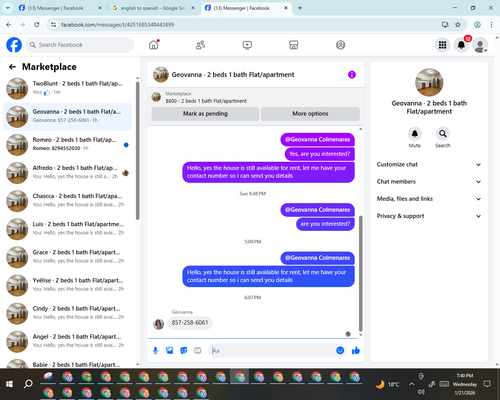The width and height of the screenshot is (500, 400).
Task: Open Angel conversation
Action: (67, 342)
